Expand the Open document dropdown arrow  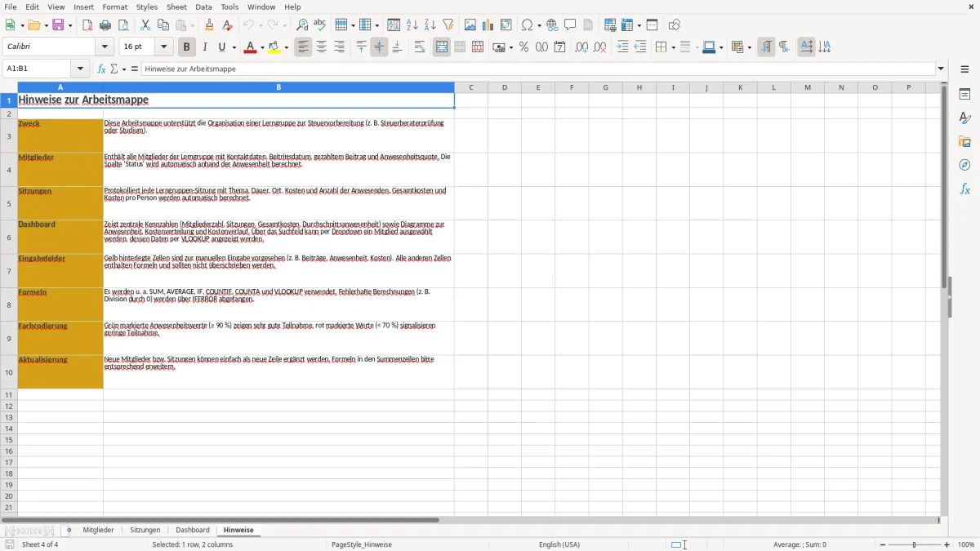[x=46, y=25]
